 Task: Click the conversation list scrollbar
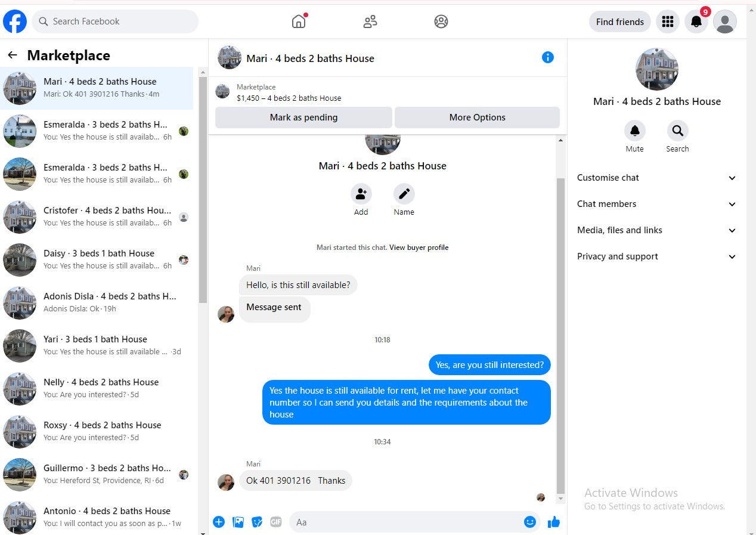point(203,190)
